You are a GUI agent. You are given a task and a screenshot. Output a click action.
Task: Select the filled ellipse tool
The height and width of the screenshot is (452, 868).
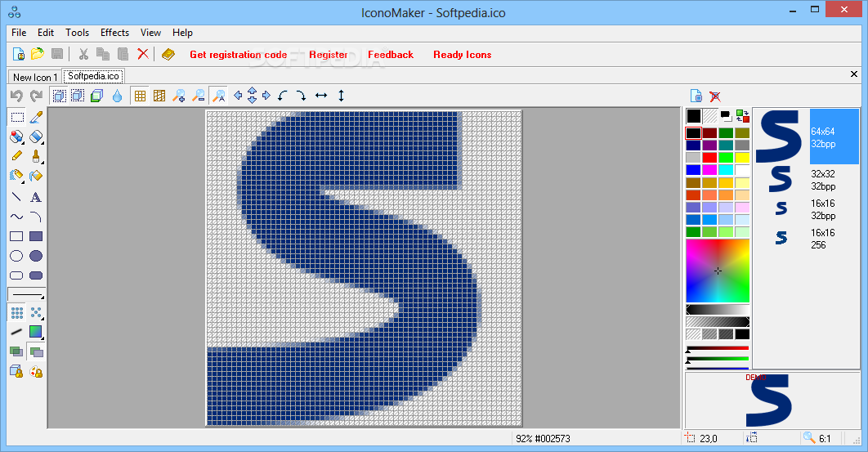[36, 256]
